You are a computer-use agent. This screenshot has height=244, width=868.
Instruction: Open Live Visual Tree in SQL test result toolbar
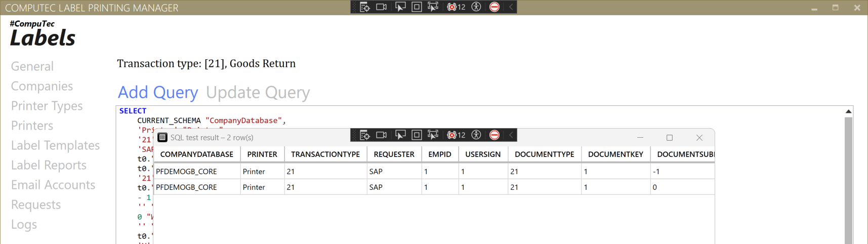[365, 135]
